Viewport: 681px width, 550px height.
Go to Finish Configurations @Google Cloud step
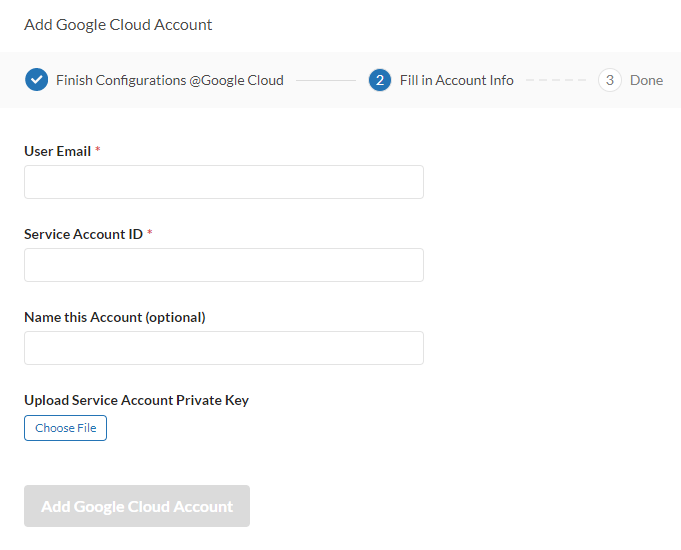click(x=170, y=80)
